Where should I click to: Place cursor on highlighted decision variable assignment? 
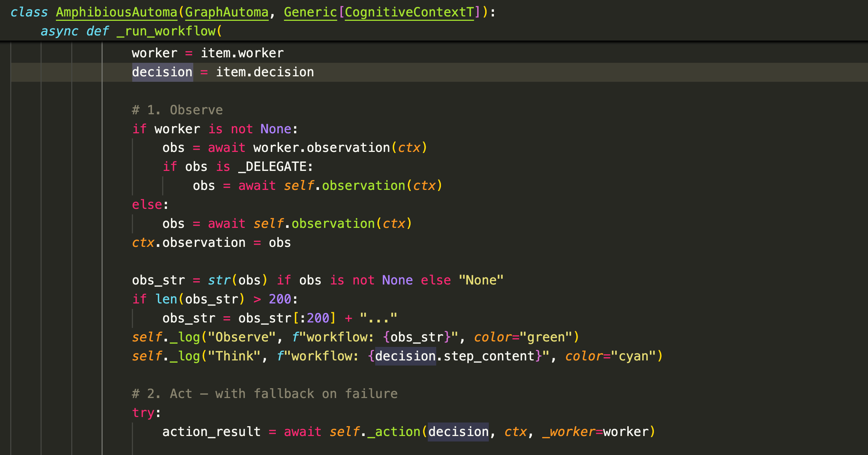click(x=162, y=72)
